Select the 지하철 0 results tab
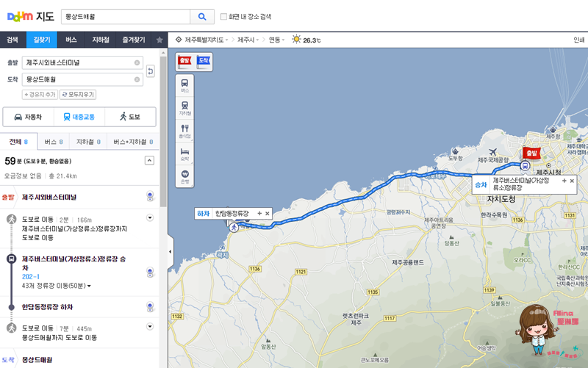Image resolution: width=588 pixels, height=368 pixels. click(x=88, y=142)
